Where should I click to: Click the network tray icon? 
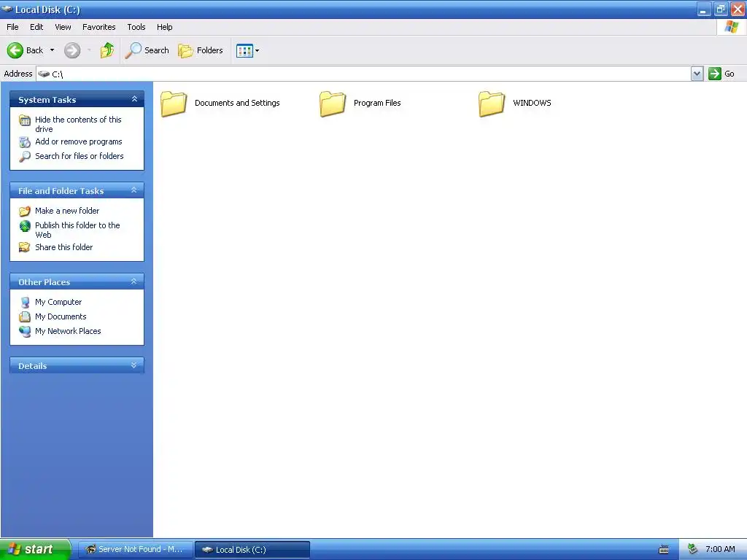[692, 550]
